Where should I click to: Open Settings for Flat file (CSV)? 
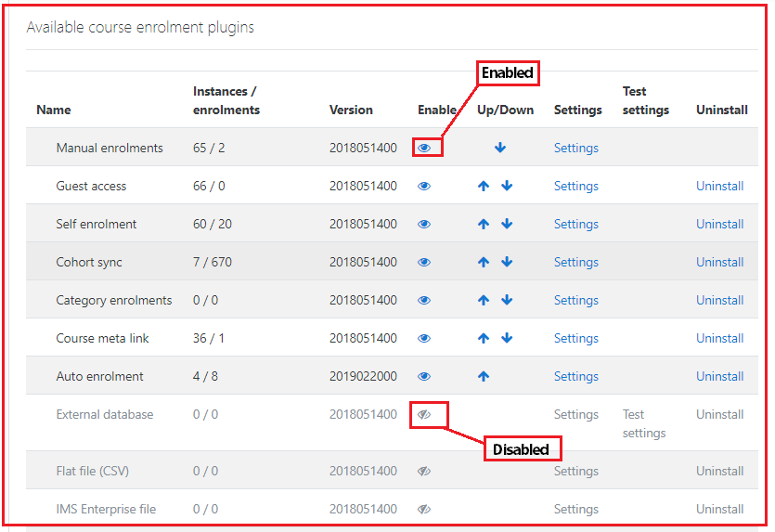[x=575, y=471]
